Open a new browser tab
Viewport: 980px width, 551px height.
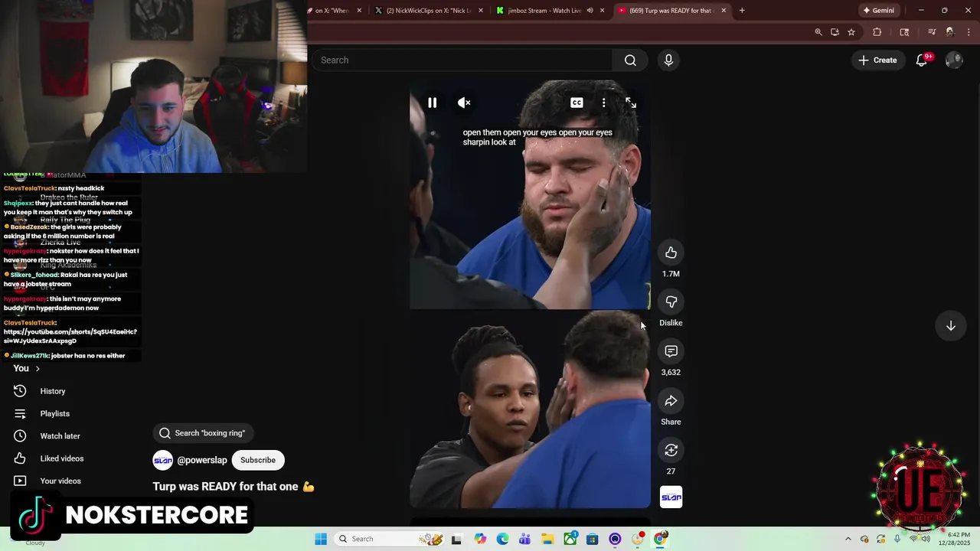tap(742, 11)
